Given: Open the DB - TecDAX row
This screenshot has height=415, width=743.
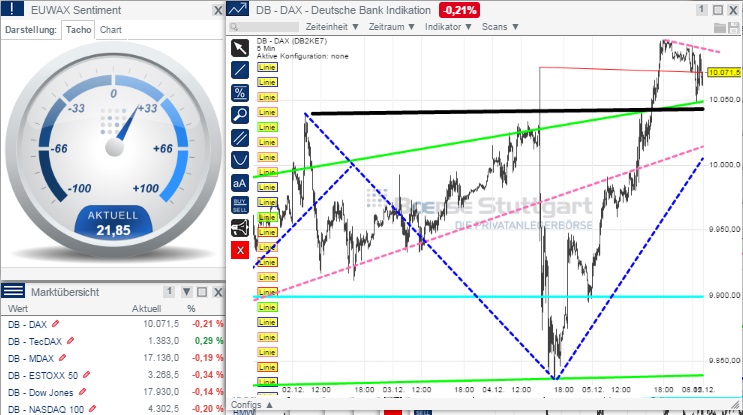Looking at the screenshot, I should pos(113,341).
